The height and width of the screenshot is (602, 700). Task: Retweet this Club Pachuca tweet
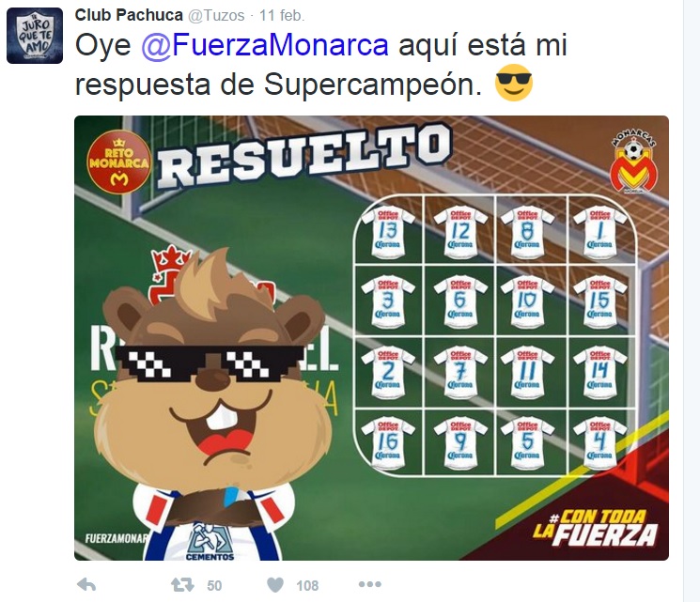(x=182, y=584)
